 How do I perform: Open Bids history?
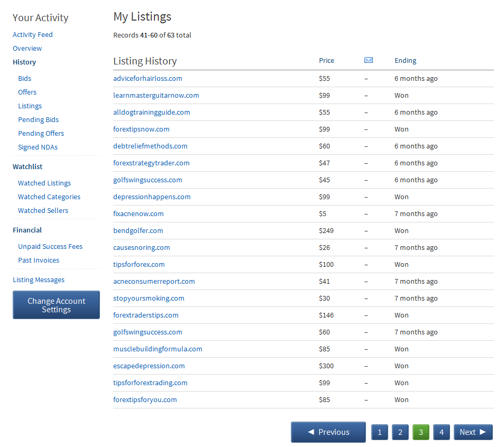pos(25,79)
